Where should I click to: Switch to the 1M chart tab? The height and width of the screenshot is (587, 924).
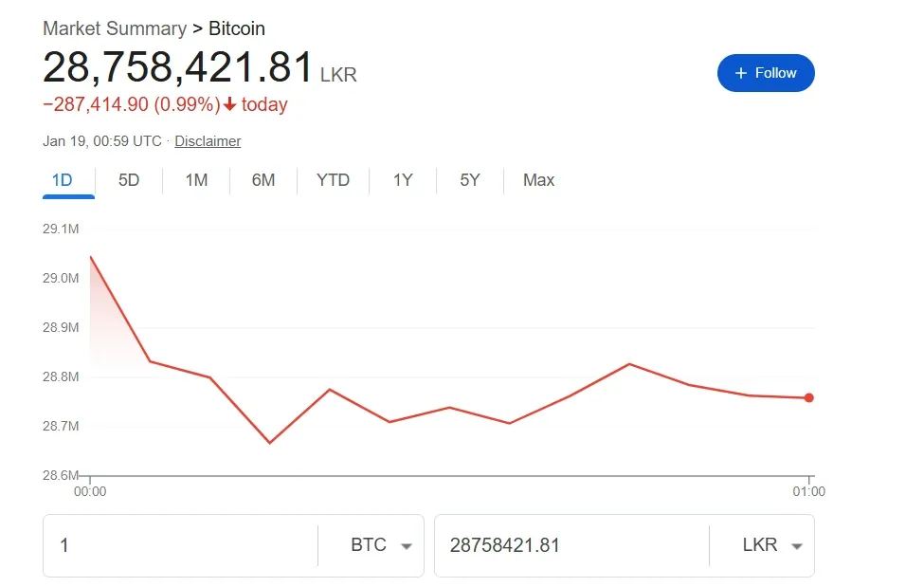click(196, 180)
